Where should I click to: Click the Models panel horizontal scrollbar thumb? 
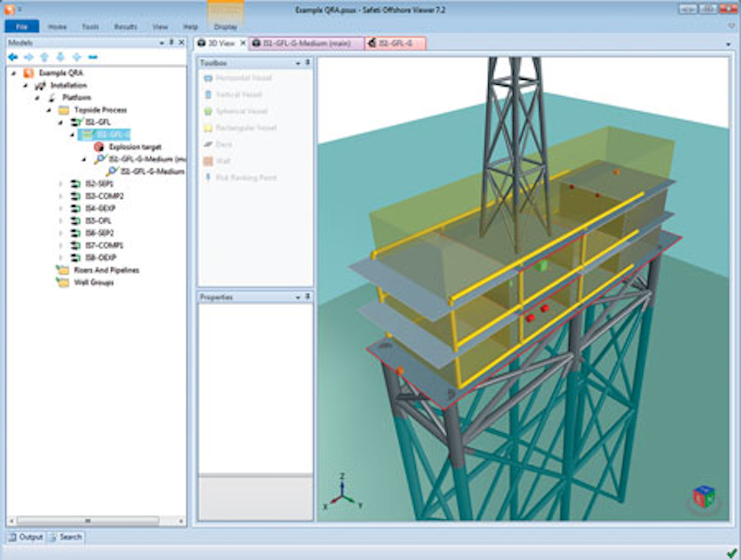pos(87,521)
